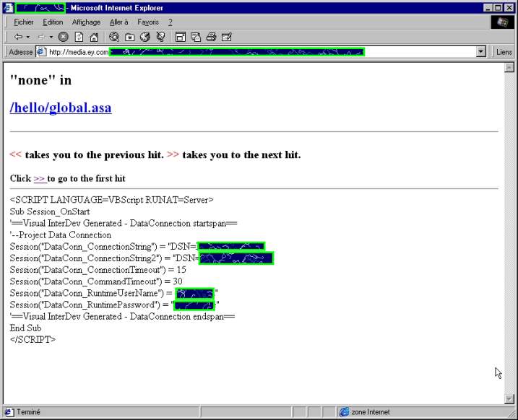Image resolution: width=518 pixels, height=420 pixels.
Task: Open the Back button history dropdown arrow
Action: coord(28,37)
